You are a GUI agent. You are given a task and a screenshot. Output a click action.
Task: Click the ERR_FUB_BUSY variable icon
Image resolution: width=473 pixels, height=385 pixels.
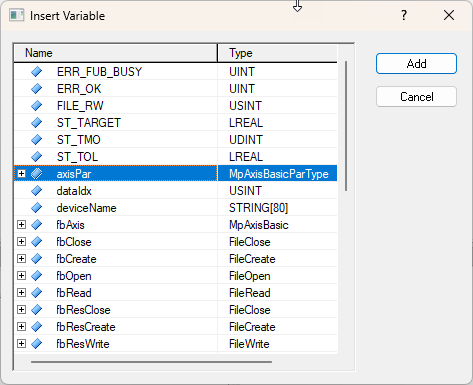click(37, 72)
